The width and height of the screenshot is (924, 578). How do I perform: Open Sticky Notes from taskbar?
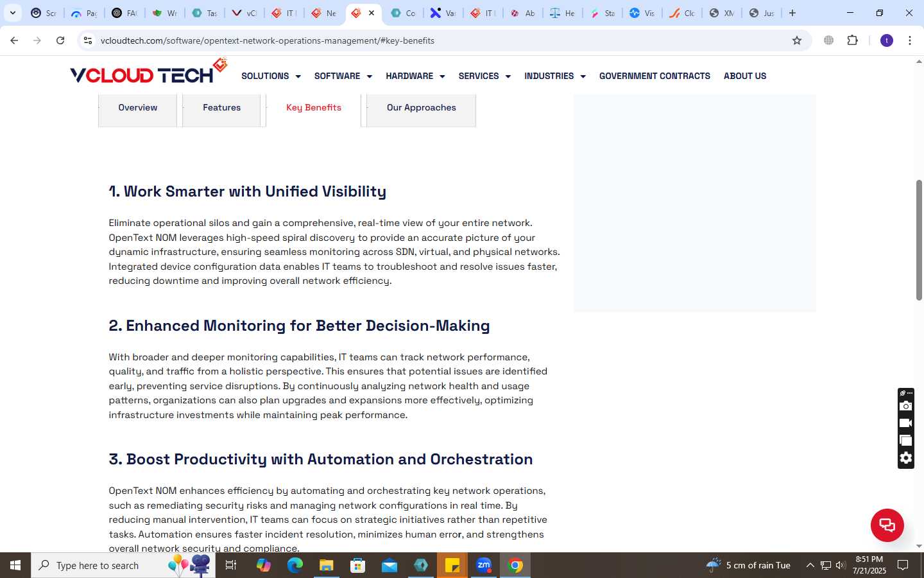pos(452,565)
